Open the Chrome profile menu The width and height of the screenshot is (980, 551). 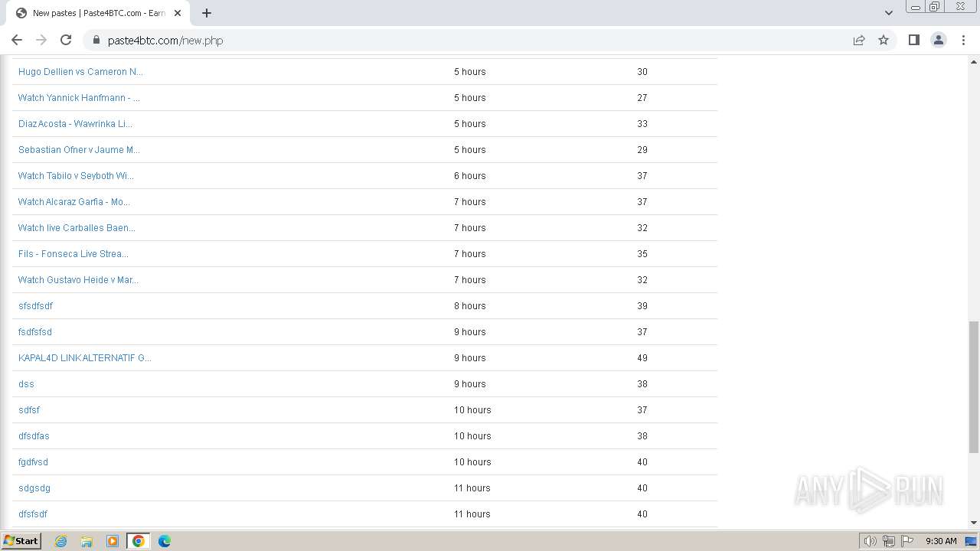[938, 40]
